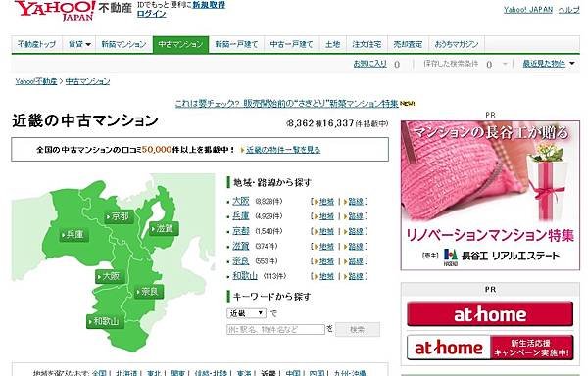
Task: Open the 新規取得 ID registration link
Action: 209,5
